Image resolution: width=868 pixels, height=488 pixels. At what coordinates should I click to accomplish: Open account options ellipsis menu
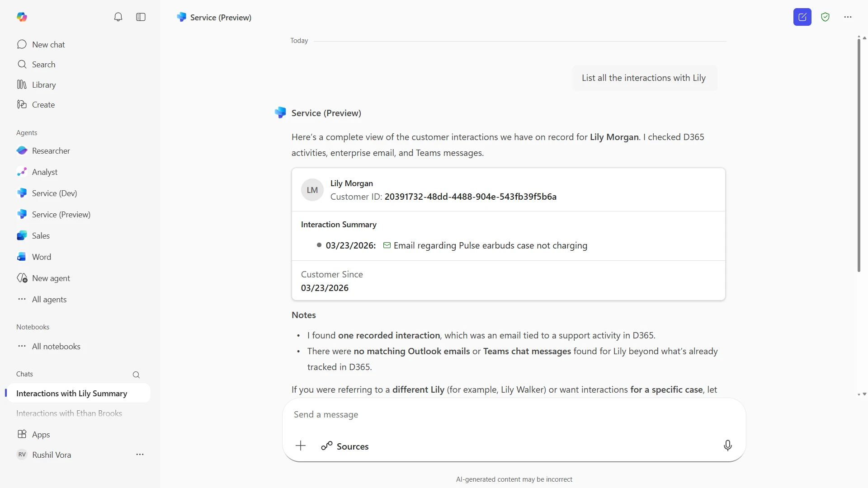tap(140, 455)
